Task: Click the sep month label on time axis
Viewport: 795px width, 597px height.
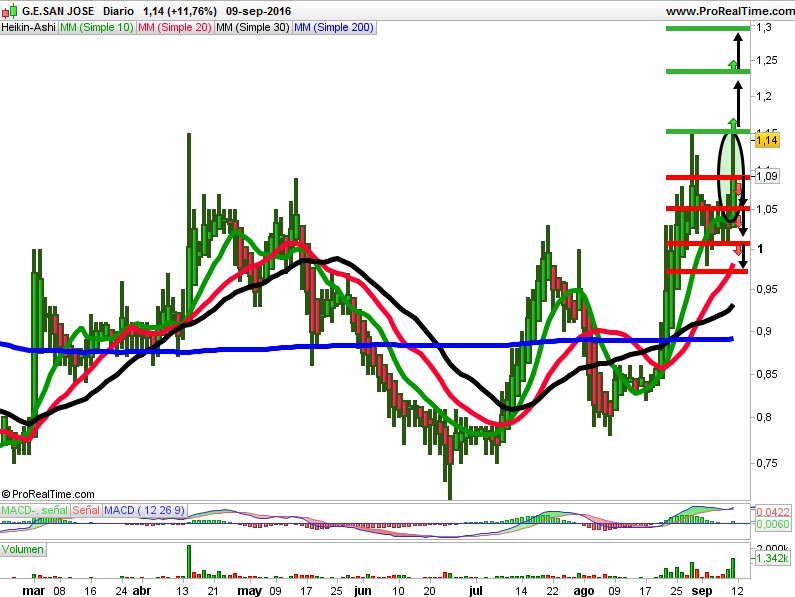Action: (702, 590)
